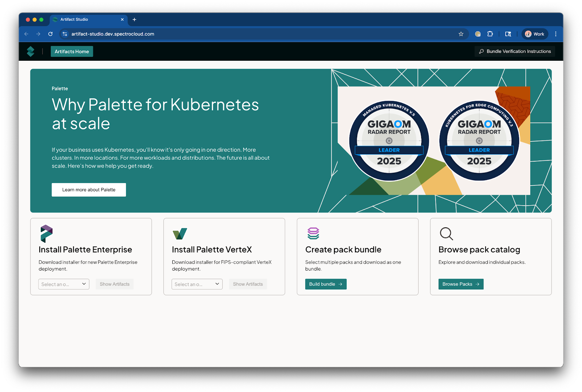Click the pack catalog magnifier icon
The width and height of the screenshot is (582, 392).
(446, 233)
